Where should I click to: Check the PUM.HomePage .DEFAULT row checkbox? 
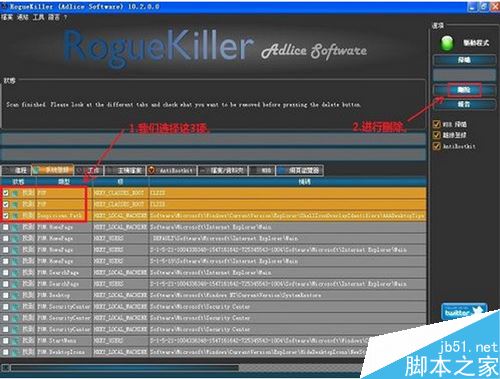5,239
